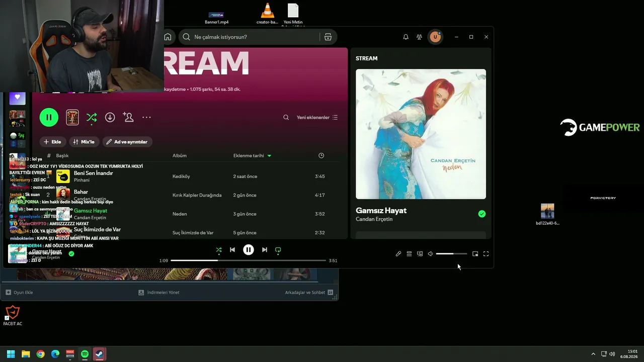Play the track Beni Sen İnandır
644x362 pixels.
coord(94,173)
